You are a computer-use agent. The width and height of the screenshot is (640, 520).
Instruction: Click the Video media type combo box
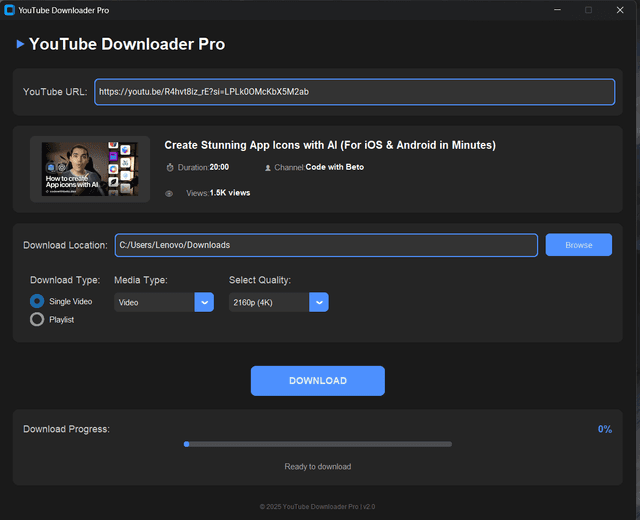(x=164, y=302)
